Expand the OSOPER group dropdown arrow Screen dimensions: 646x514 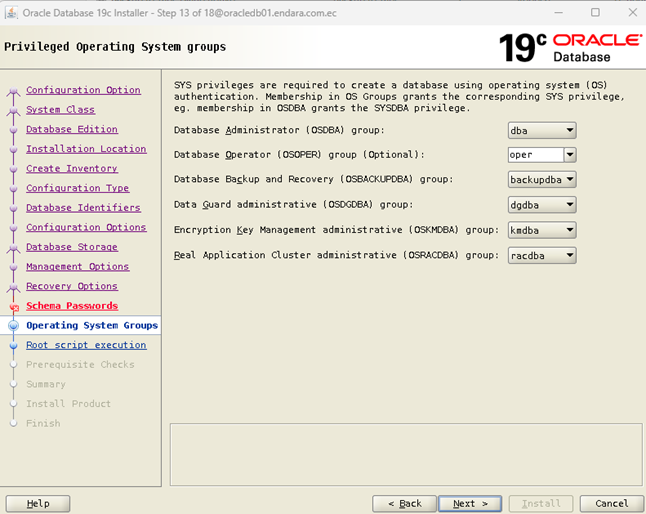pyautogui.click(x=570, y=155)
